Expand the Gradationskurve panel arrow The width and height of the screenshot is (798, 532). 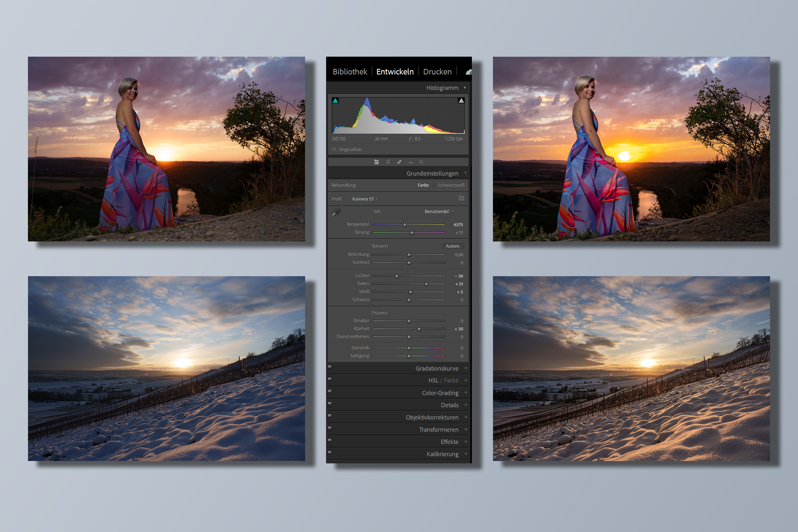tap(465, 368)
